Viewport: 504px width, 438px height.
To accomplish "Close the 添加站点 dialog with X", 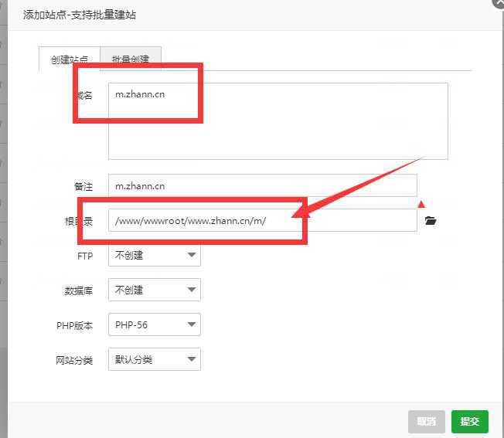I will coord(499,2).
